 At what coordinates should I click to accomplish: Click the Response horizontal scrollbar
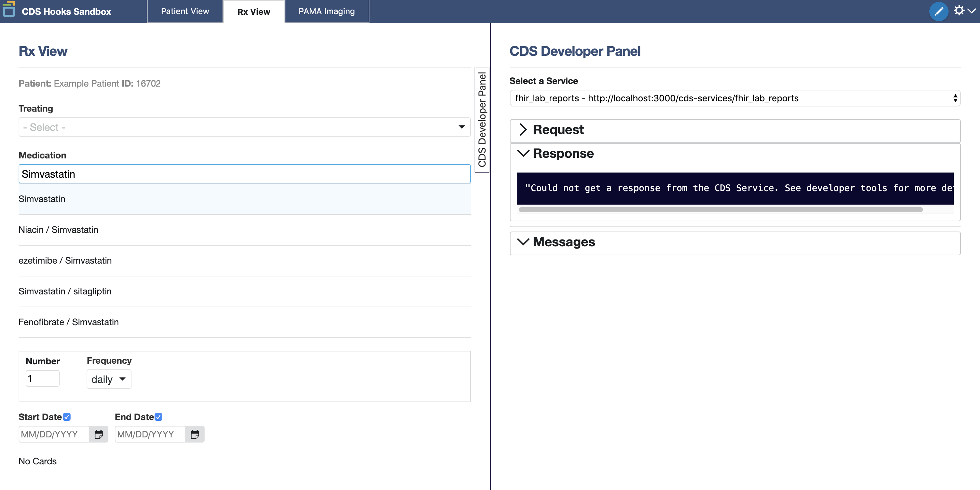coord(721,210)
